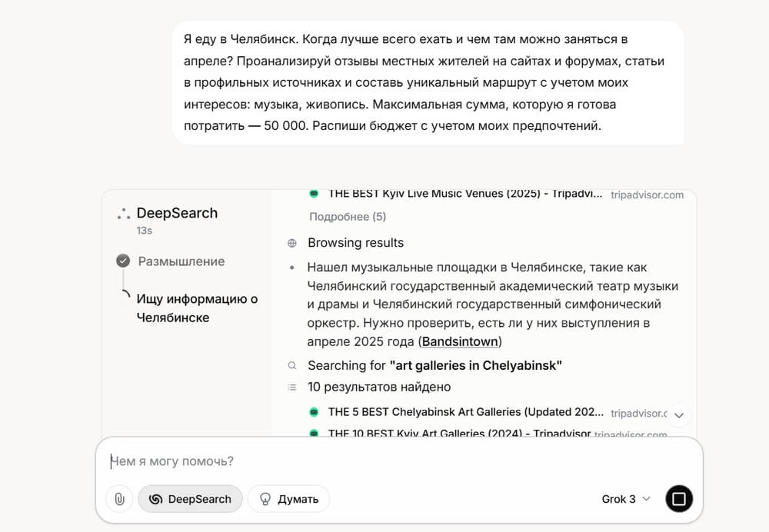Open THE BEST Kyiv Live Music Venues result
The image size is (769, 532).
(464, 195)
